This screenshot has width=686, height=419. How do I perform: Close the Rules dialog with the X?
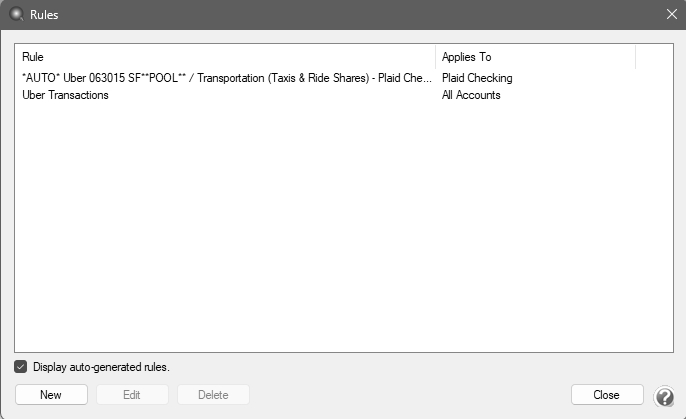tap(671, 15)
